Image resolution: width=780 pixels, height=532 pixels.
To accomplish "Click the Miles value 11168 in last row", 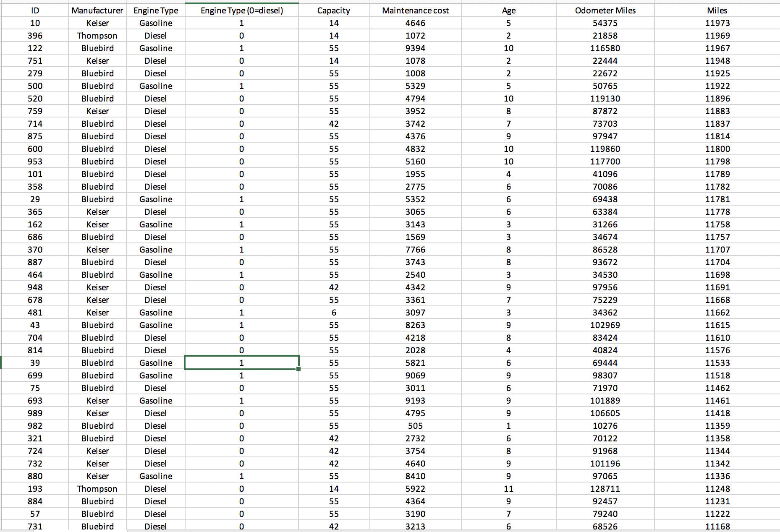I will coord(717,526).
